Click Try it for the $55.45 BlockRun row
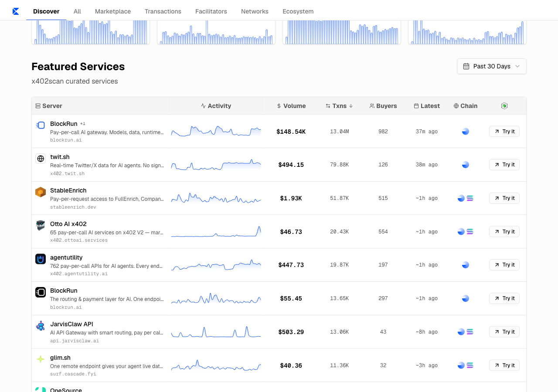558x392 pixels. click(504, 298)
